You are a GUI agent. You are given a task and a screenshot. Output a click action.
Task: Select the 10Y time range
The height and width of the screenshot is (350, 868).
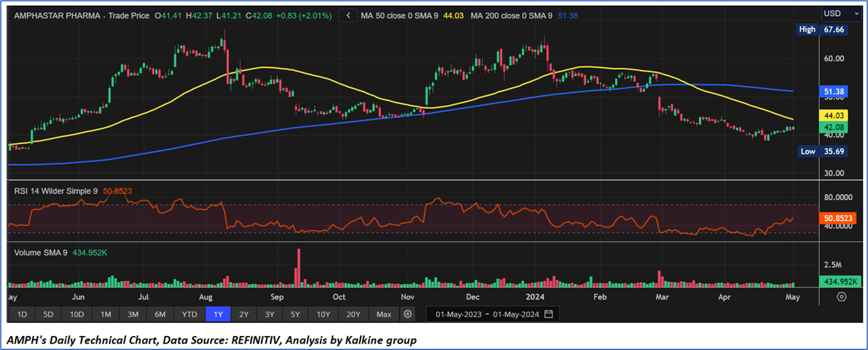[x=323, y=314]
